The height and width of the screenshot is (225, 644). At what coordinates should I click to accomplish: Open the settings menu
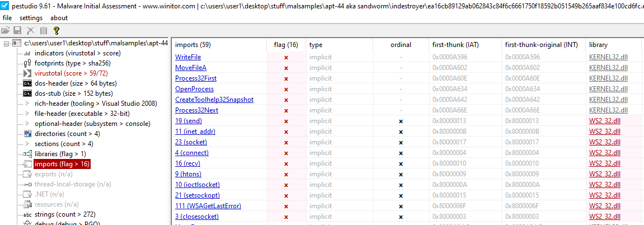click(31, 18)
